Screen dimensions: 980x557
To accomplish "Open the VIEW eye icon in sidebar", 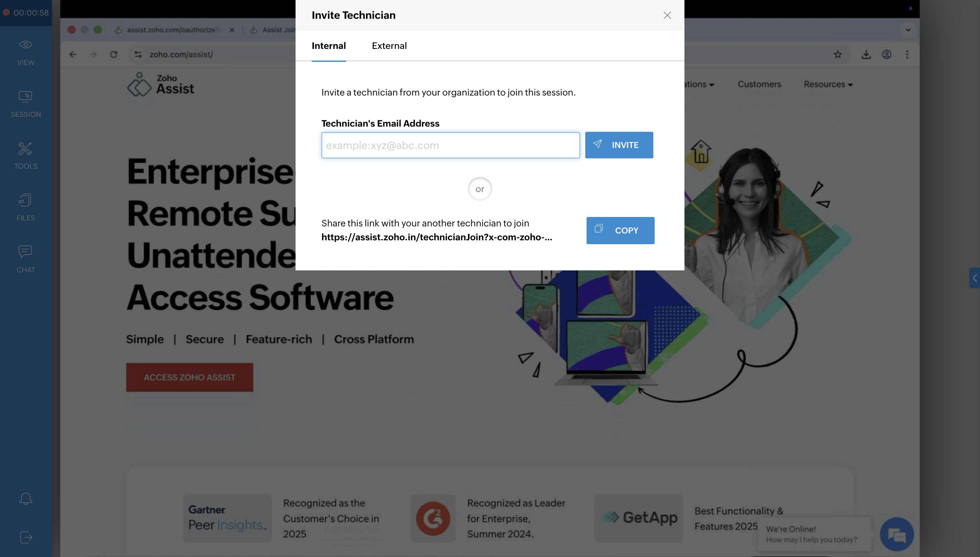I will click(x=26, y=45).
